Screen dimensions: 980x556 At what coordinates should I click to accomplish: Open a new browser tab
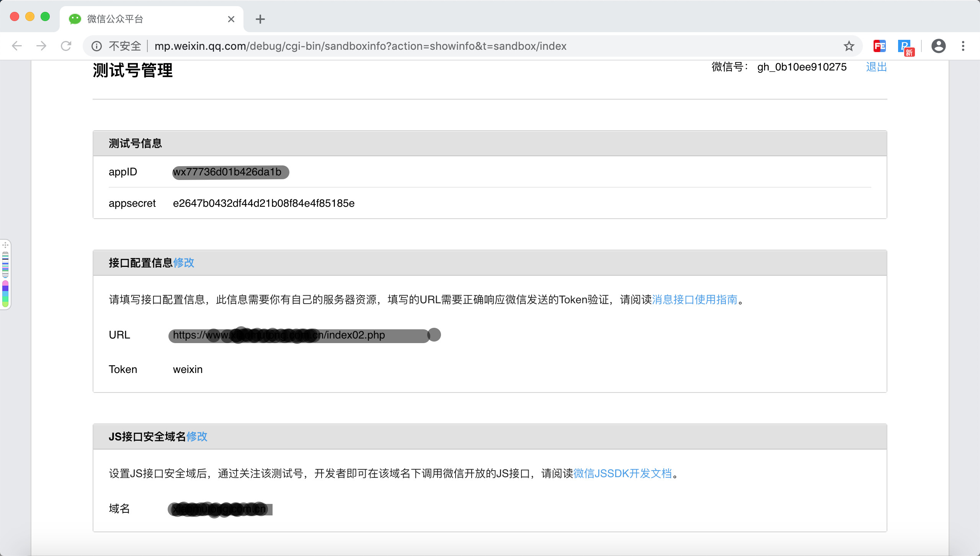click(260, 19)
